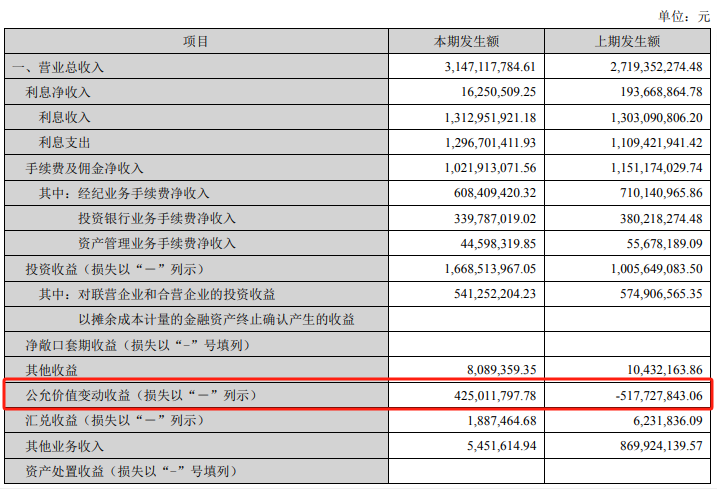This screenshot has width=717, height=489.
Task: Select value 1,109,421,941.42
Action: click(x=656, y=143)
